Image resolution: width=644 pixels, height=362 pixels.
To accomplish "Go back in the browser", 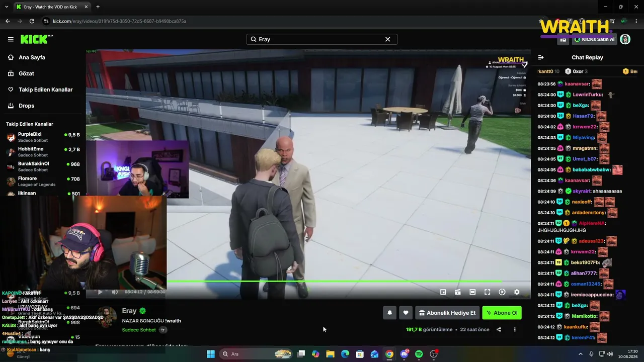I will pyautogui.click(x=8, y=21).
